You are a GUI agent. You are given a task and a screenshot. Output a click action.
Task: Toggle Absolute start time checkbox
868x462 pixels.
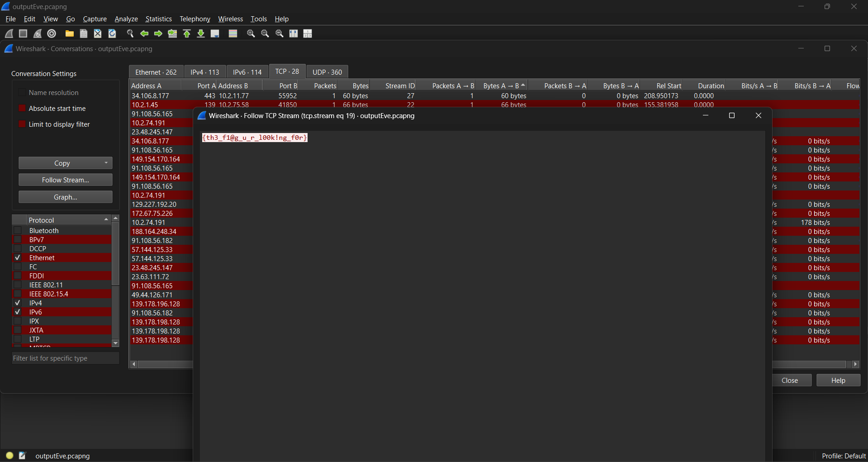pyautogui.click(x=22, y=108)
